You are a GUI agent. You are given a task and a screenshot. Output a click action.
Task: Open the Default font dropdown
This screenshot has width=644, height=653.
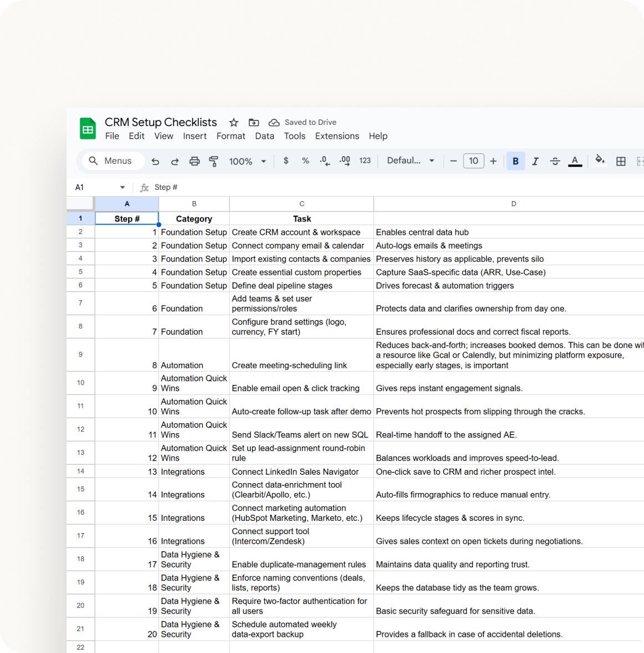410,161
